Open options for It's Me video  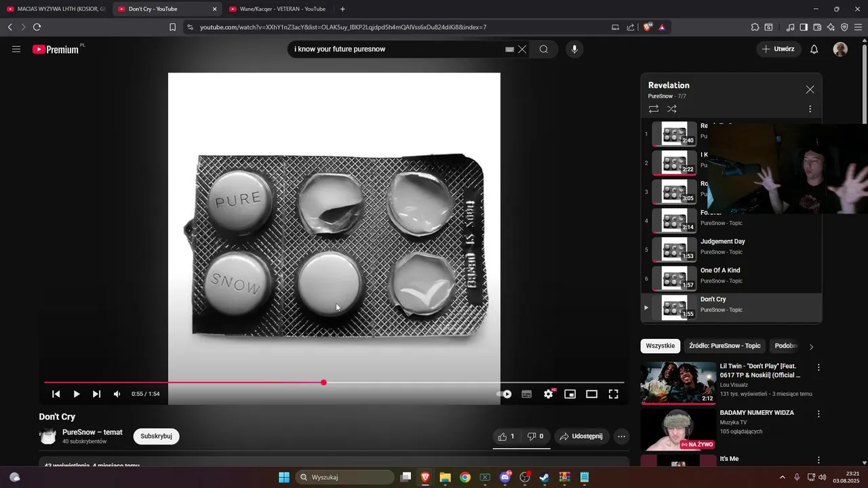click(818, 460)
